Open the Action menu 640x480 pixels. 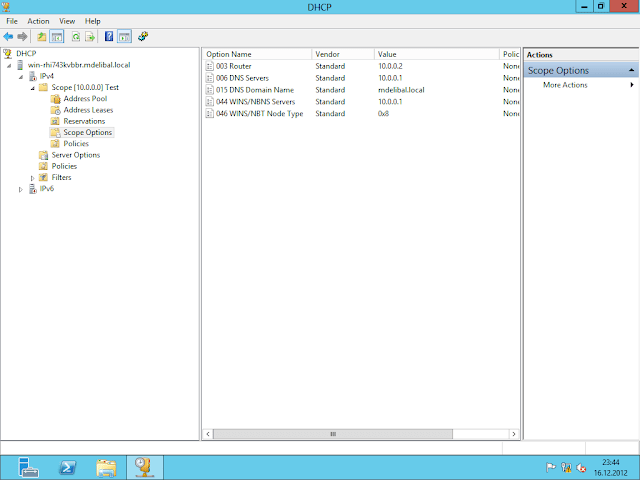click(x=38, y=20)
